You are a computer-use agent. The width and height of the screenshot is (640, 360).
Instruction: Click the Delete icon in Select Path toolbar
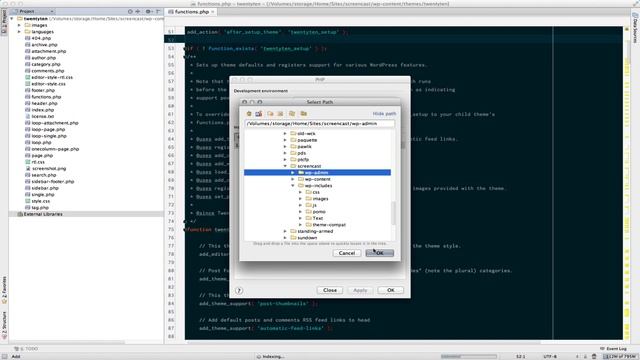[x=280, y=113]
